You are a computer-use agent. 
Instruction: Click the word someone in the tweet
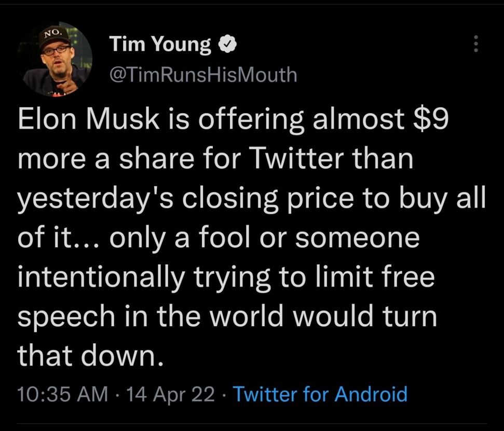pyautogui.click(x=357, y=239)
